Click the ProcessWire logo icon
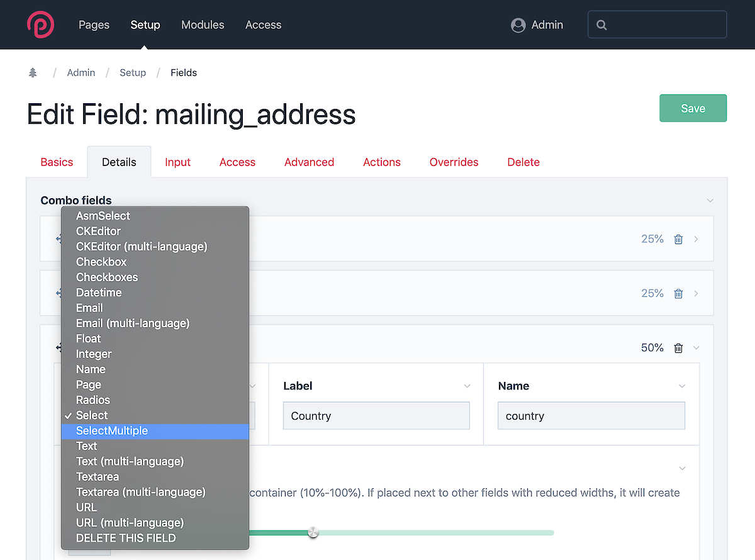755x560 pixels. (40, 25)
